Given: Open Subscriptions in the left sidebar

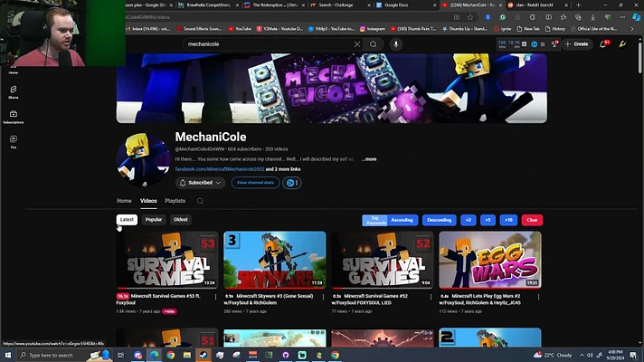Looking at the screenshot, I should click(x=14, y=117).
